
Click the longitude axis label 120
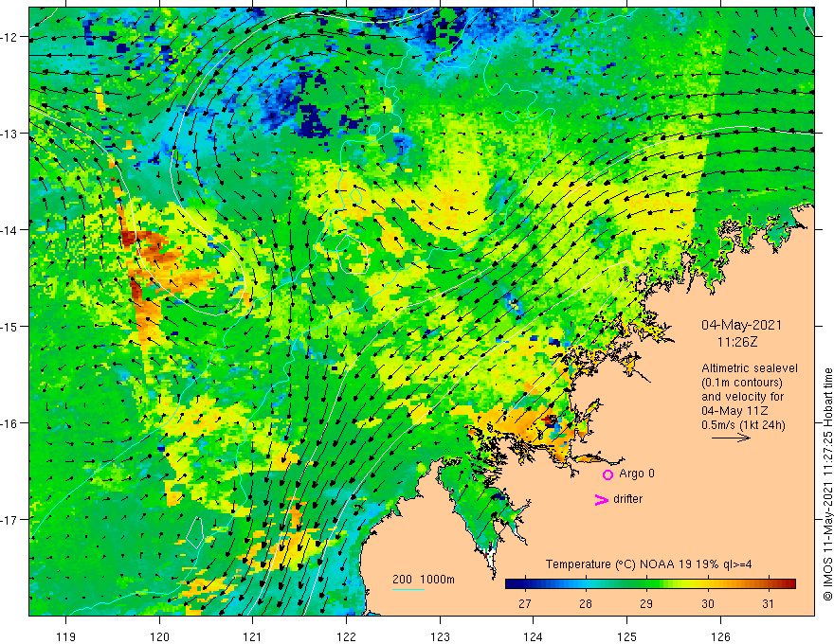[159, 636]
